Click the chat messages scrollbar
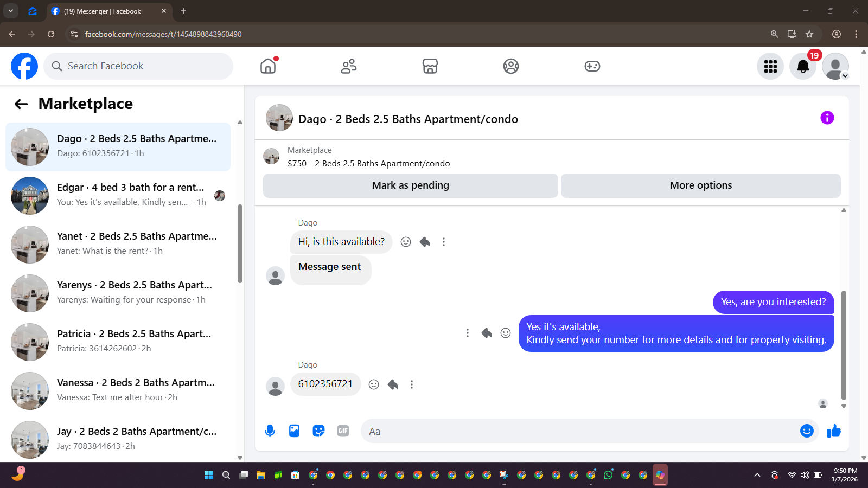This screenshot has width=868, height=488. click(x=844, y=345)
